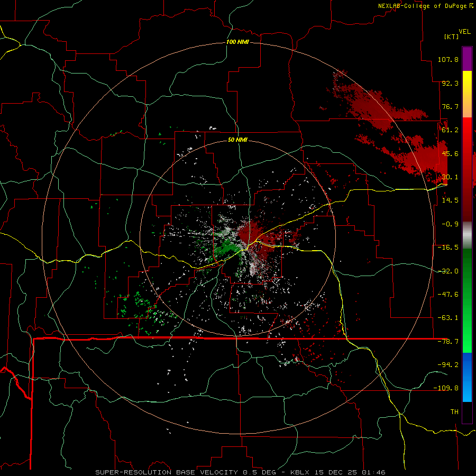The height and width of the screenshot is (476, 476).
Task: Click the 50 NMI range ring label
Action: pos(237,140)
